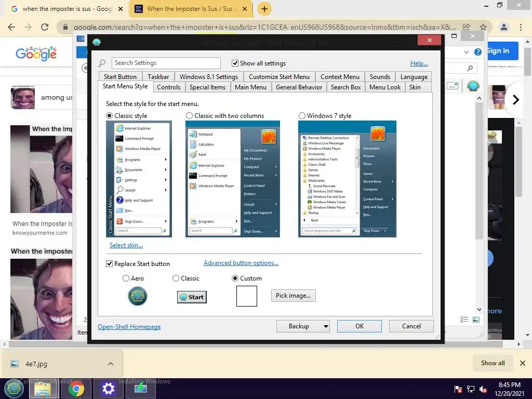Click in the Search Settings field
The width and height of the screenshot is (532, 399).
(166, 63)
